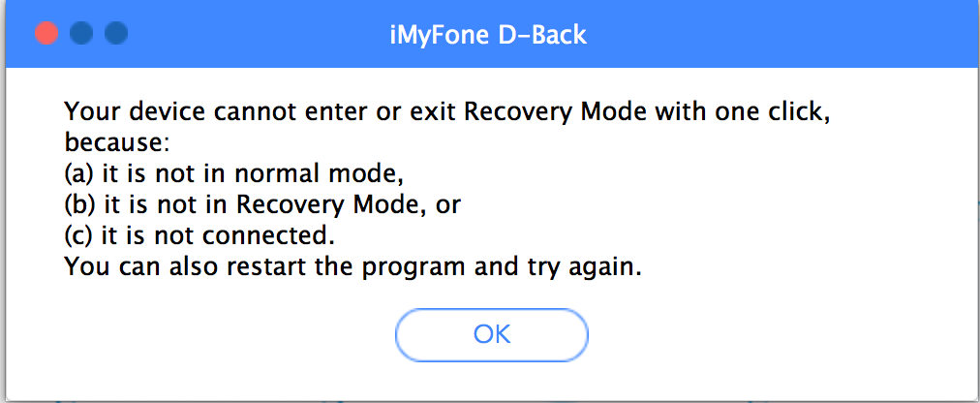Click empty blue title bar area right of title
This screenshot has height=403, width=980.
click(x=775, y=36)
